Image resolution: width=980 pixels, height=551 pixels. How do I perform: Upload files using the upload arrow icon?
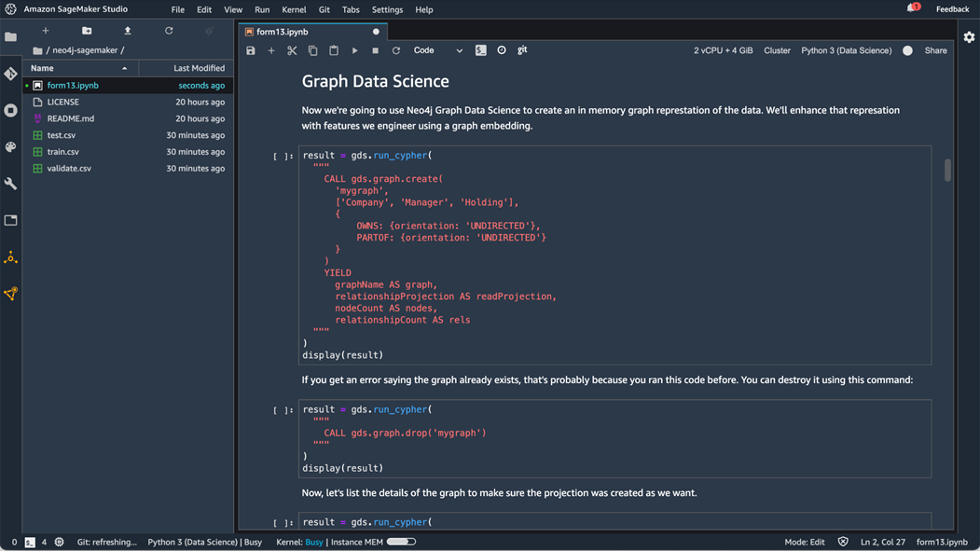[128, 31]
